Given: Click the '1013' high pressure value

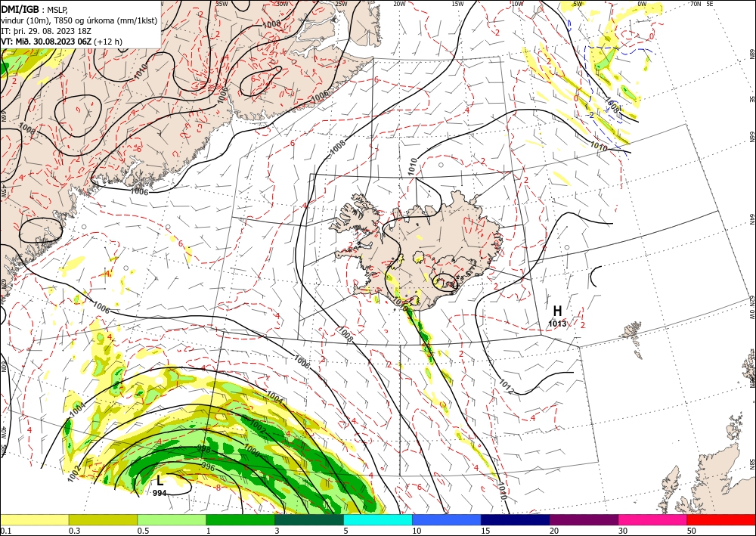Looking at the screenshot, I should click(557, 324).
